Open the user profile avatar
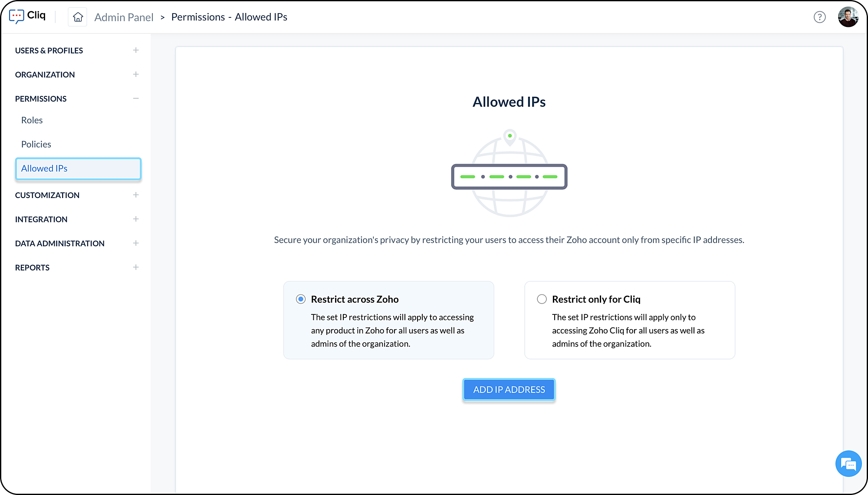The width and height of the screenshot is (868, 495). pyautogui.click(x=848, y=17)
